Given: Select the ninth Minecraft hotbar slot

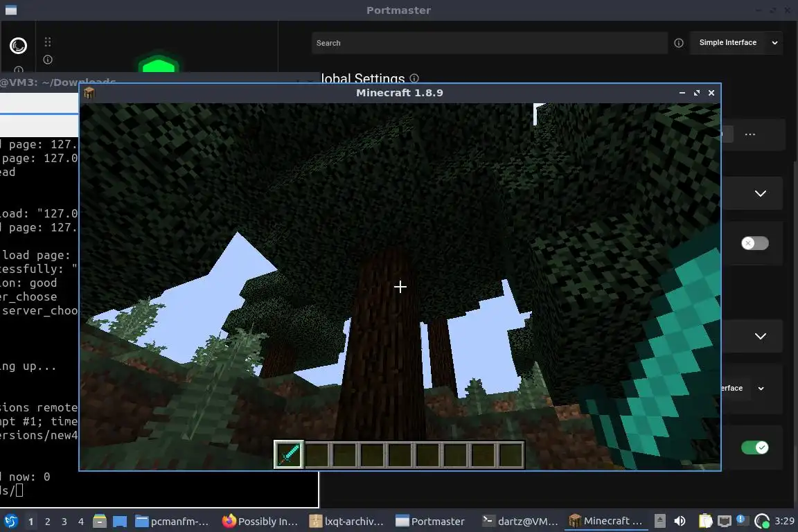Looking at the screenshot, I should (x=511, y=454).
